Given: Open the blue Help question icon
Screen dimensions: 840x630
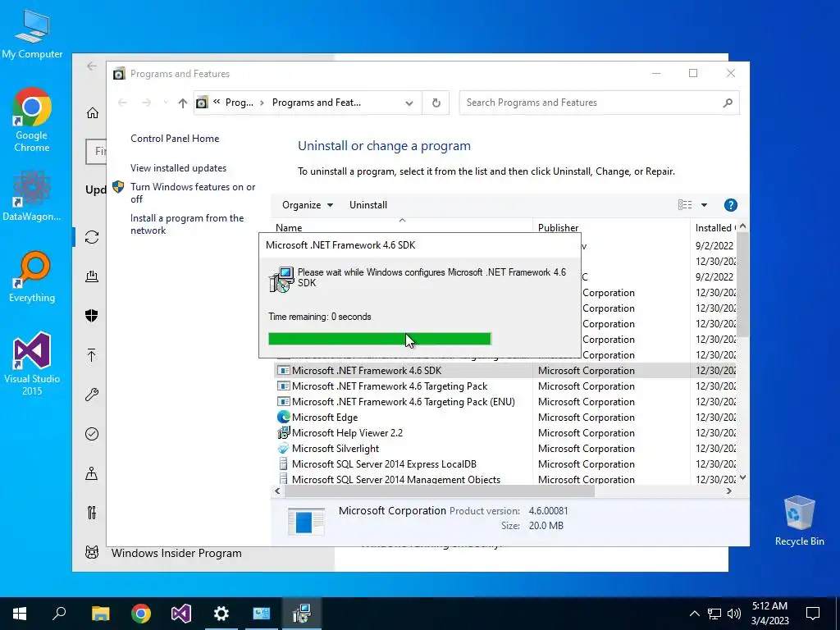Looking at the screenshot, I should pyautogui.click(x=730, y=204).
